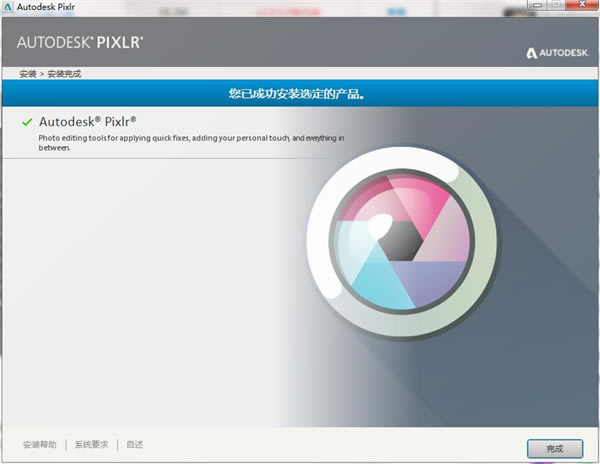Select the 安装 breadcrumb item
600x464 pixels.
[28, 74]
